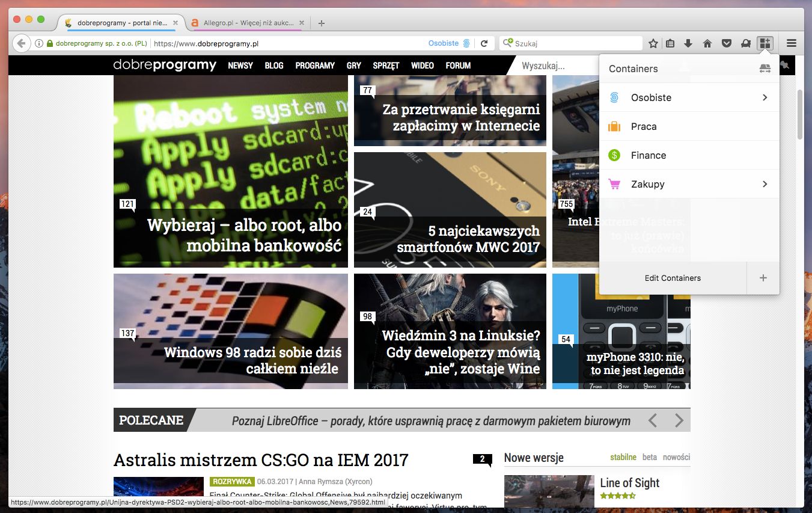Open the FORUM menu item
Image resolution: width=812 pixels, height=513 pixels.
pos(458,66)
